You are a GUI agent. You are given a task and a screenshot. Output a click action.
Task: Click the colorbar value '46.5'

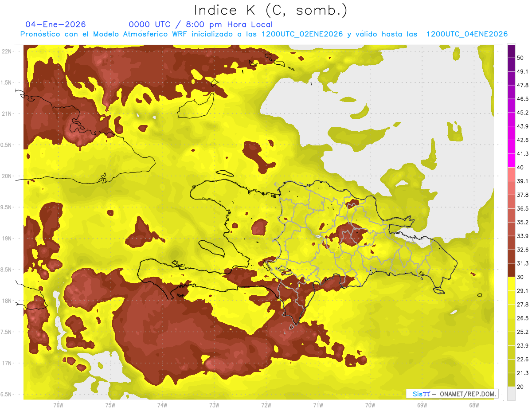point(523,99)
